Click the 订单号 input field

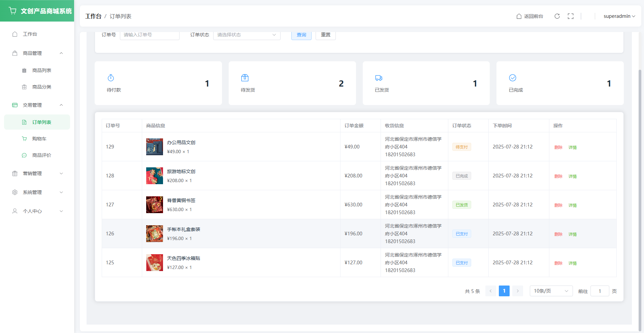[150, 35]
